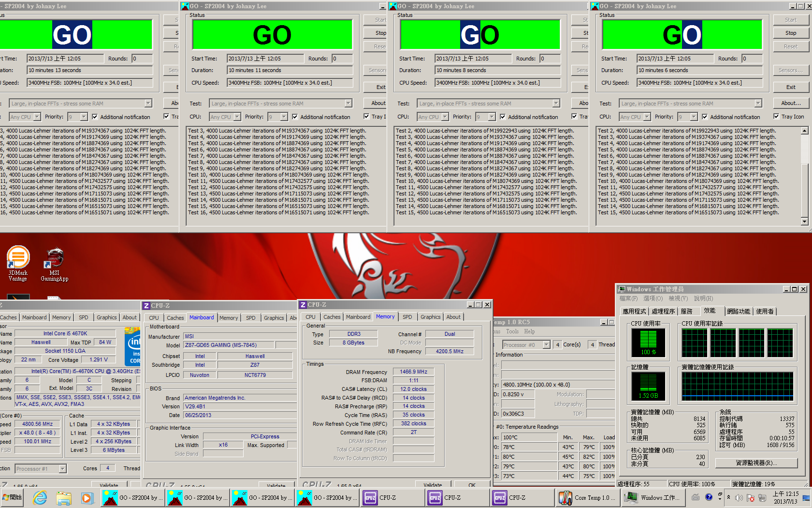Open the Action Center flag icon

point(751,497)
